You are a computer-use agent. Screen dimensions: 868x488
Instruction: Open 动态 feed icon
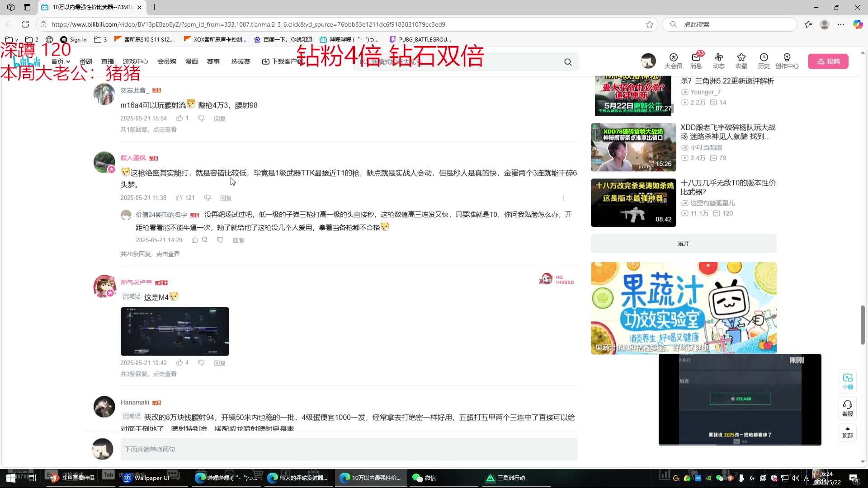tap(719, 61)
